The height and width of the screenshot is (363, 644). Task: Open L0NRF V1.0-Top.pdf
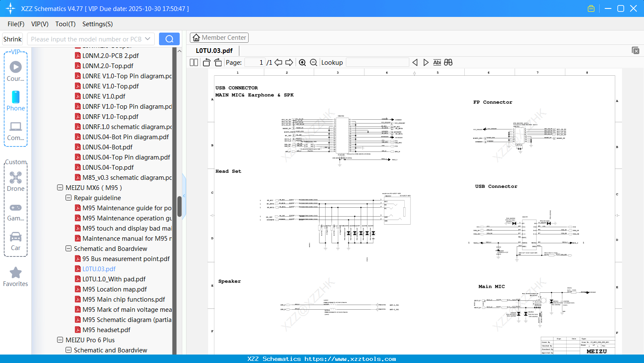point(110,116)
